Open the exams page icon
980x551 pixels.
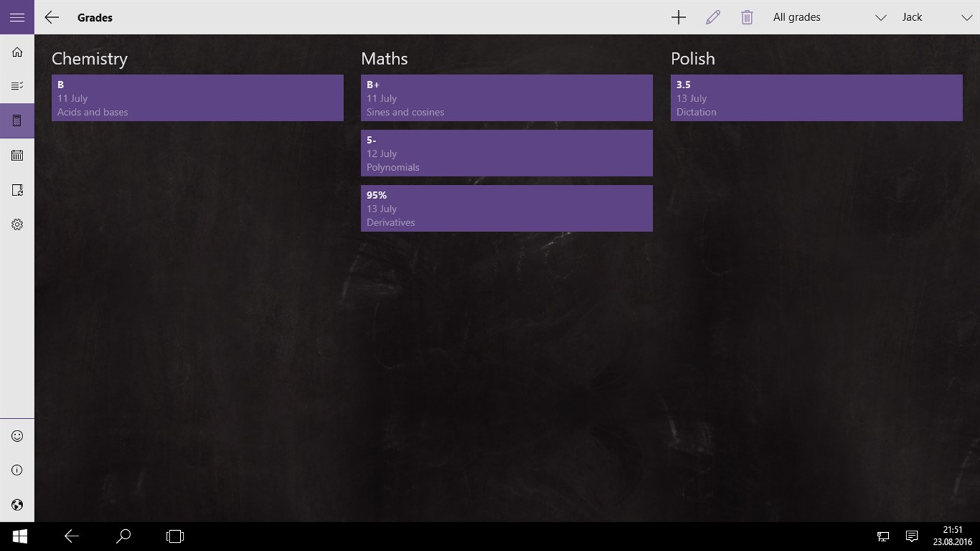point(17,189)
